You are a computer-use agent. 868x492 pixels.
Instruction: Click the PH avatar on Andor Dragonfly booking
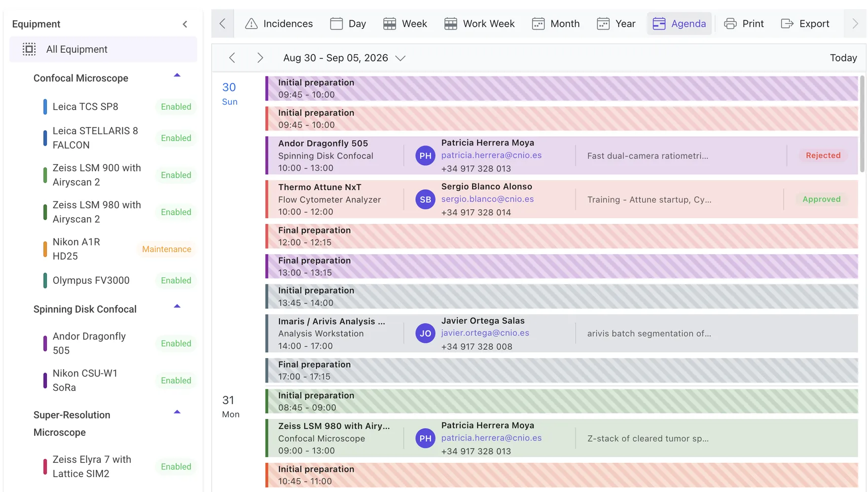[x=425, y=156]
